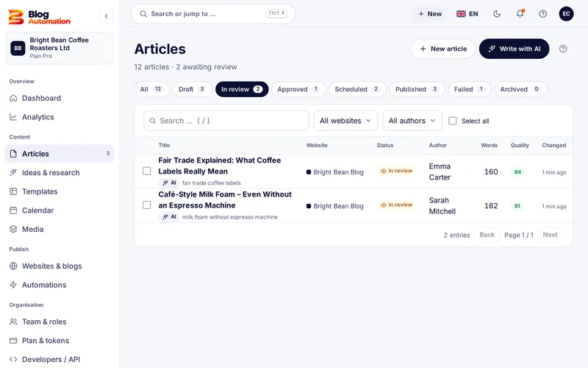This screenshot has height=368, width=588.
Task: Tick the Select all checkbox
Action: pos(453,121)
